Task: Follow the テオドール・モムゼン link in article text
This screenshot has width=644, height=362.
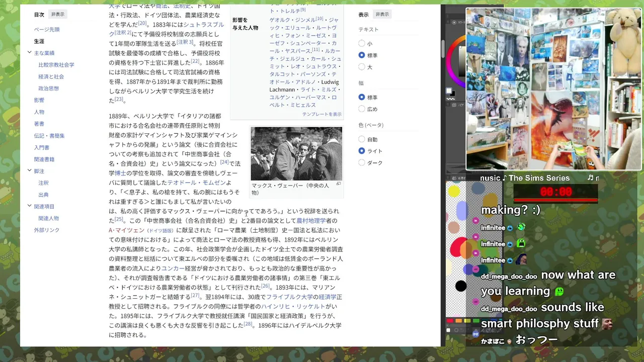Action: click(196, 183)
